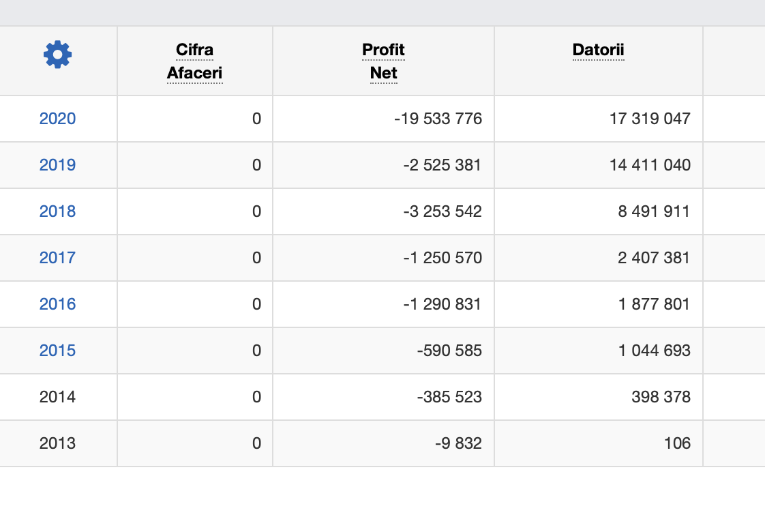Go to the 2016 year link
This screenshot has width=765, height=532.
[x=57, y=304]
